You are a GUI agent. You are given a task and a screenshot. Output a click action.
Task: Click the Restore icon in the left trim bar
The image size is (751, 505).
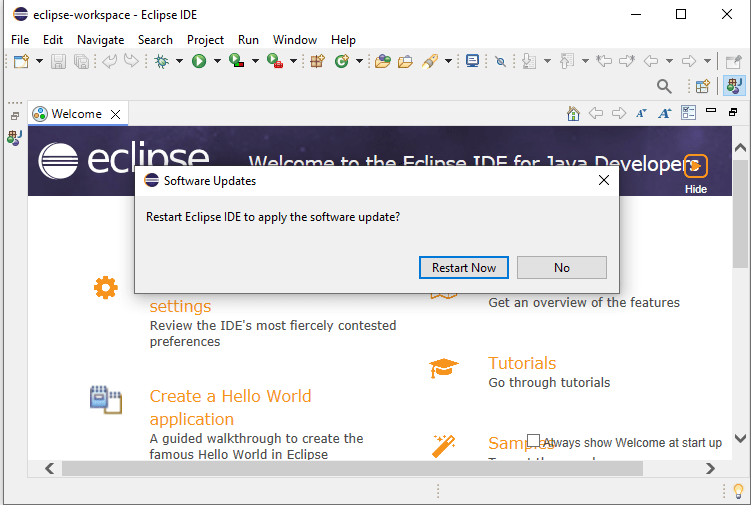pyautogui.click(x=15, y=116)
